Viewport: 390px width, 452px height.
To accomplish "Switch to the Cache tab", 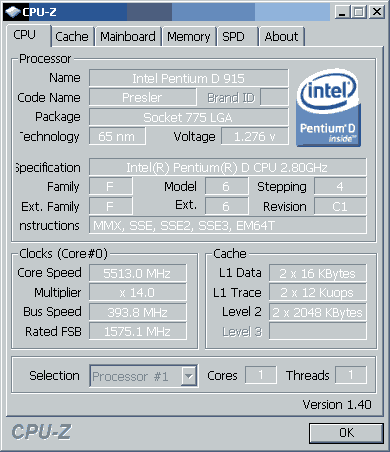I will 72,37.
